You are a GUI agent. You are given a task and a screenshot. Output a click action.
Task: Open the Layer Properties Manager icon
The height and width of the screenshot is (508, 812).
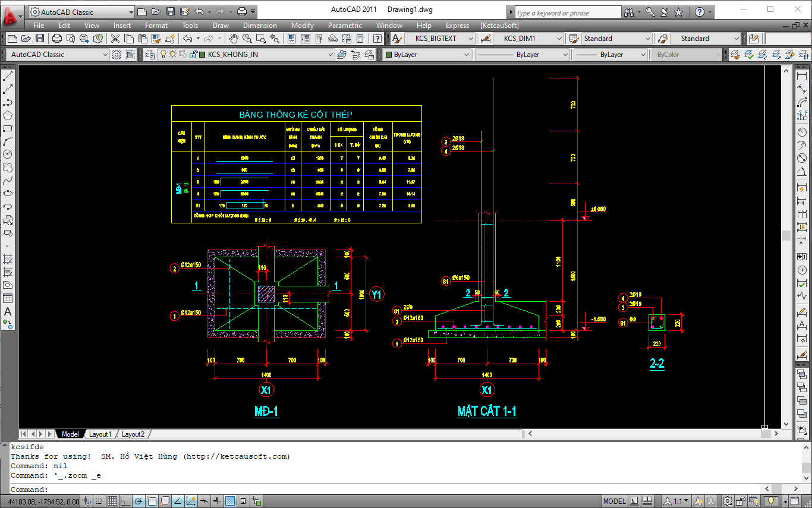pos(149,55)
